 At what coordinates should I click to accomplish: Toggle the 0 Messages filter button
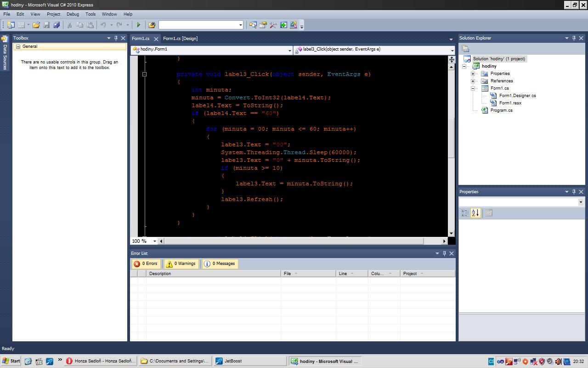[220, 264]
